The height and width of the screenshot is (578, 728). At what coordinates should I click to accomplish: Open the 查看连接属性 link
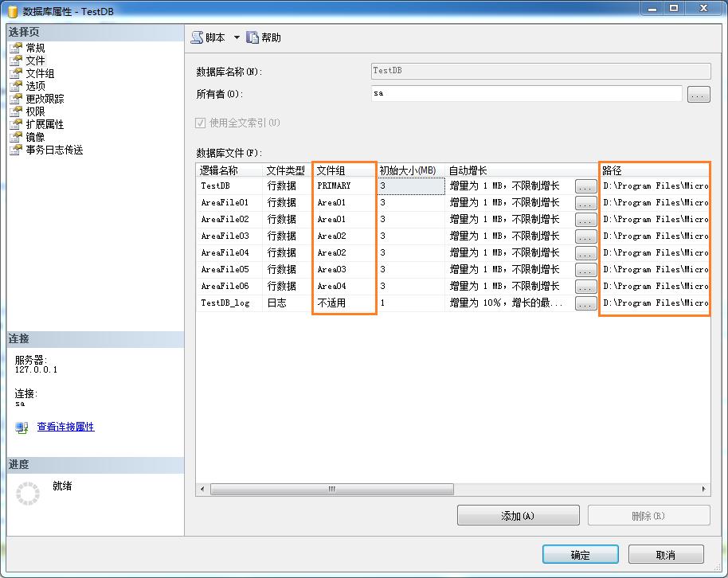(66, 427)
